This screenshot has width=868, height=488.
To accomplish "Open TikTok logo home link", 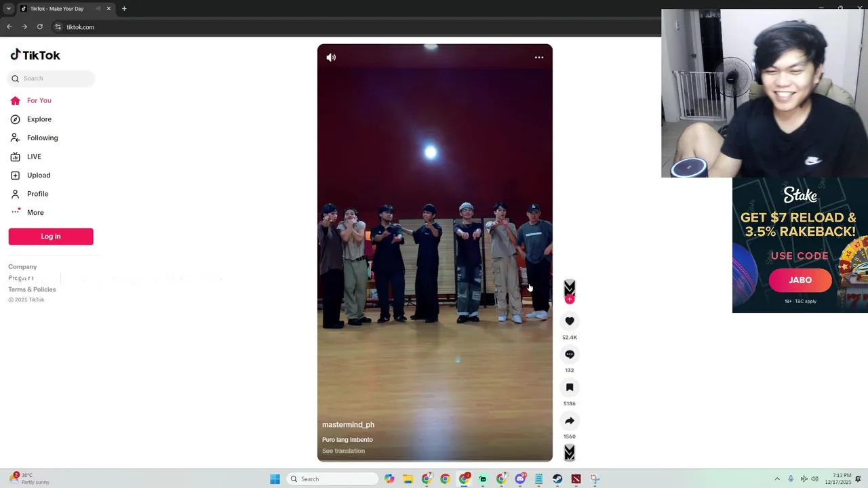I will (x=35, y=55).
